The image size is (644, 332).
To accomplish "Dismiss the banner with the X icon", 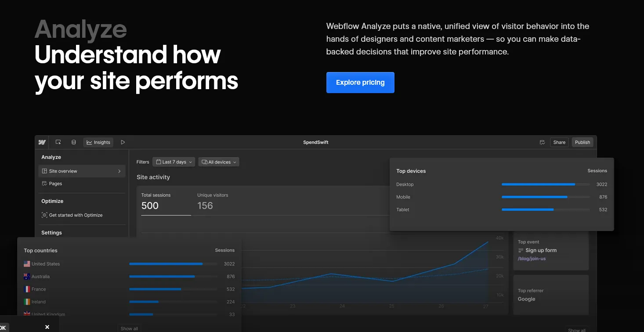I will tap(47, 327).
